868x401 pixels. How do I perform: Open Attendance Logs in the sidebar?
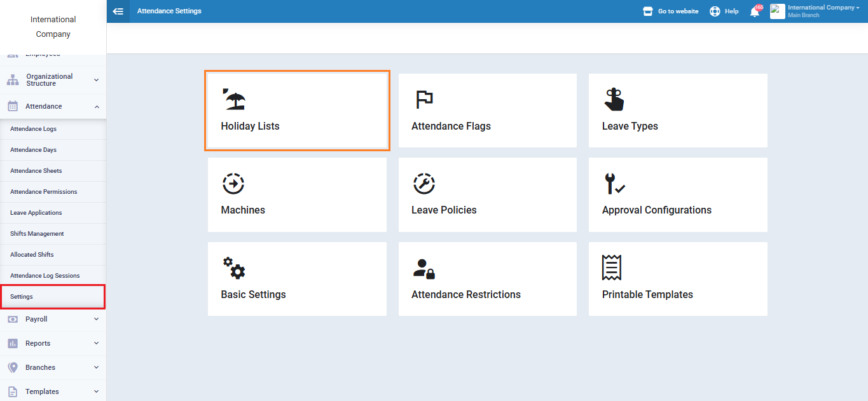pyautogui.click(x=33, y=129)
